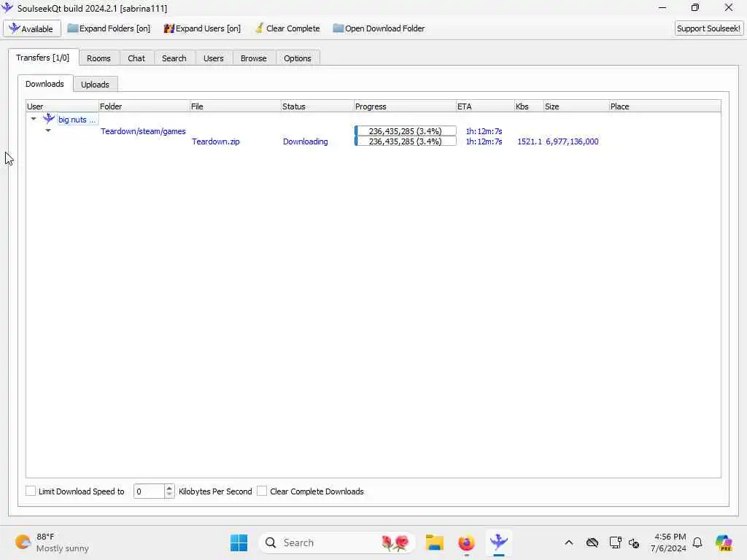Click the volume tray icon
Viewport: 747px width, 560px height.
(634, 542)
